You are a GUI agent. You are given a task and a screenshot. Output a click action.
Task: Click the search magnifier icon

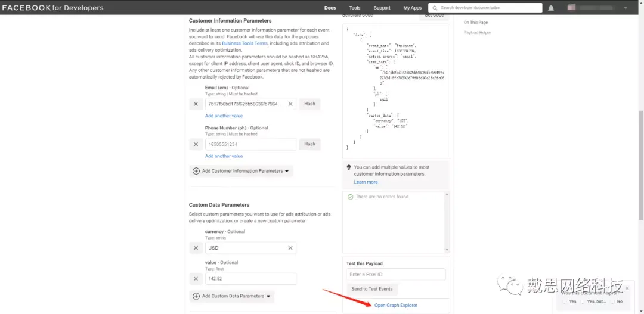(x=435, y=8)
